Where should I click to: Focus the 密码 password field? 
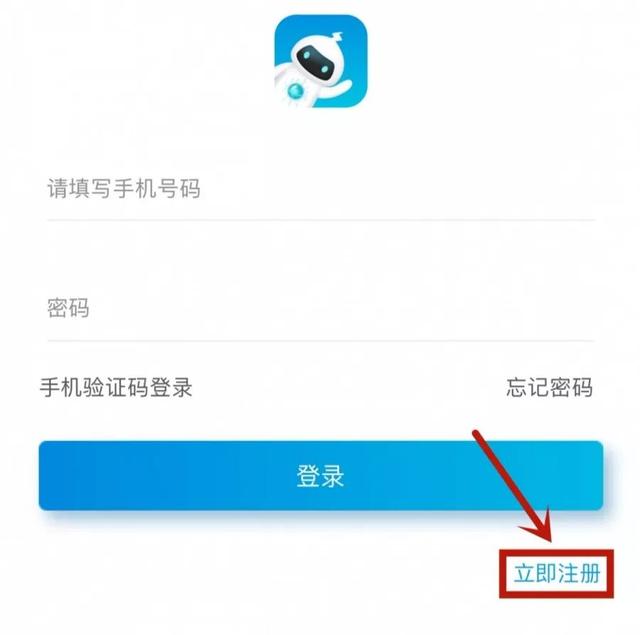(321, 308)
